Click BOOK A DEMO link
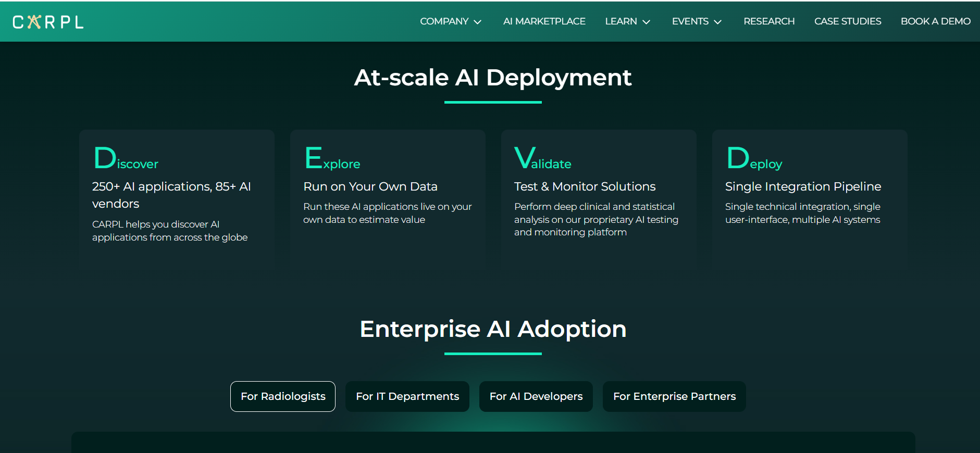 [936, 21]
